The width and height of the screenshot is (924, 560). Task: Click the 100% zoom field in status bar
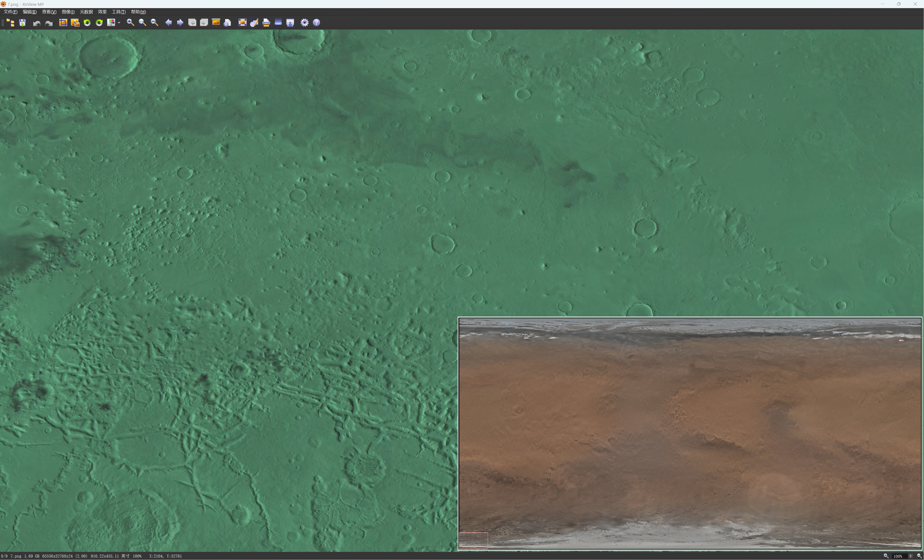click(x=898, y=556)
